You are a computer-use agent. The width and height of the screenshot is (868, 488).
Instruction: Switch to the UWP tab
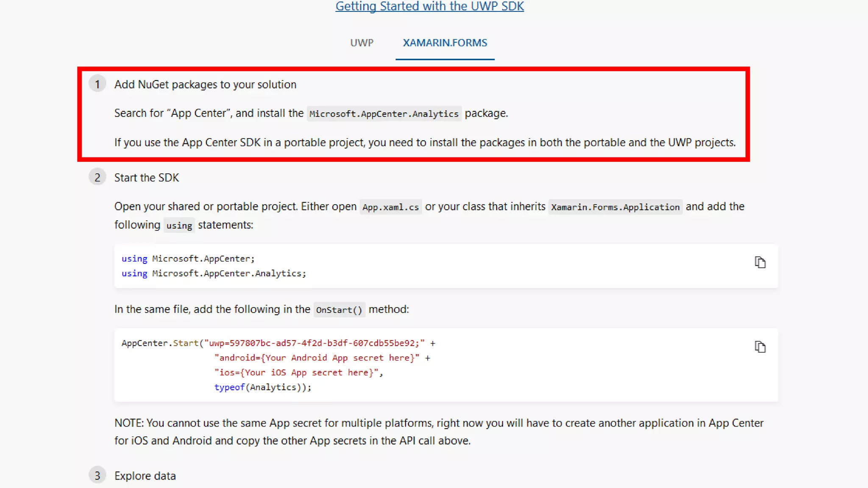pyautogui.click(x=362, y=43)
